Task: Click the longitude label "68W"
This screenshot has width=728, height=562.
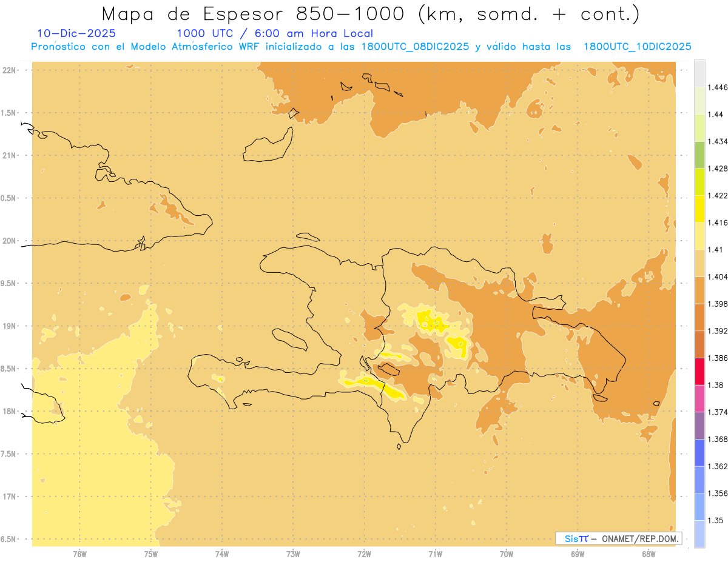Action: click(649, 554)
